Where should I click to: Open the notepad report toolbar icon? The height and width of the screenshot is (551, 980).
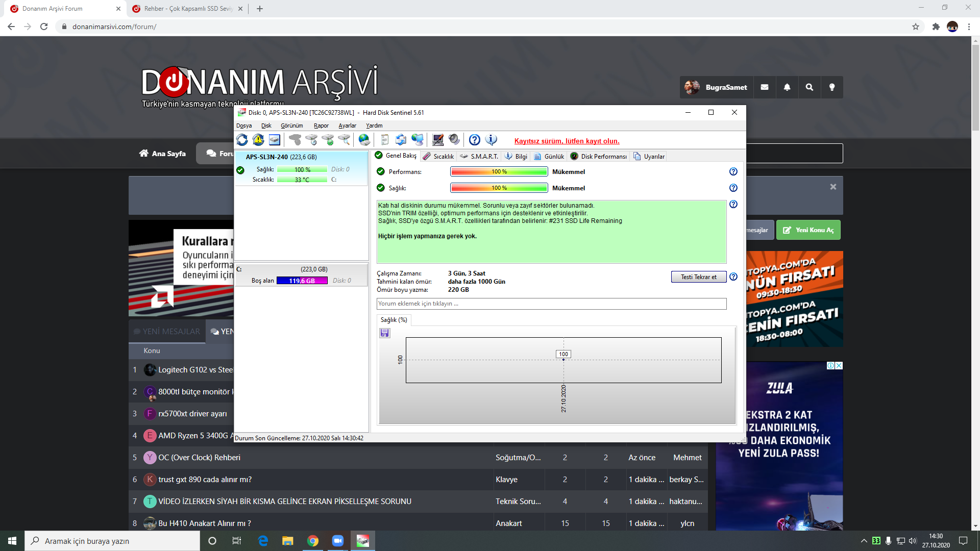[385, 140]
